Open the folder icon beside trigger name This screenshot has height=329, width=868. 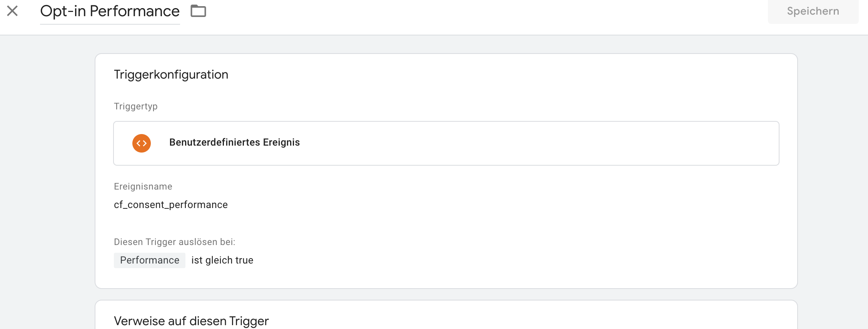tap(199, 11)
